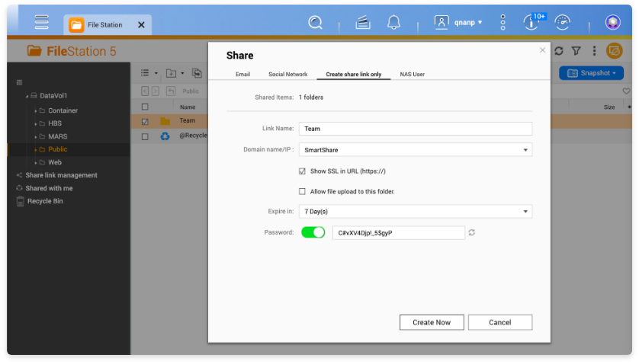Click the Create Now button
639x364 pixels.
(432, 322)
